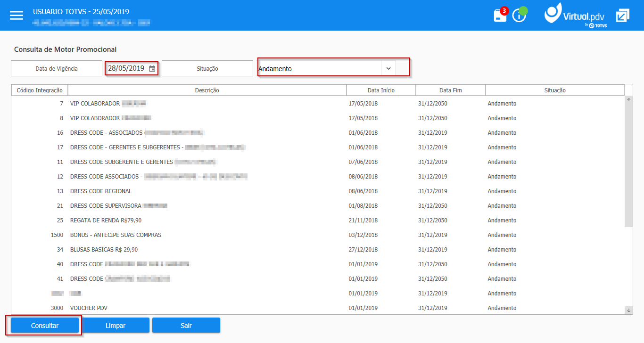Open the hamburger main menu
This screenshot has width=644, height=343.
pyautogui.click(x=17, y=15)
